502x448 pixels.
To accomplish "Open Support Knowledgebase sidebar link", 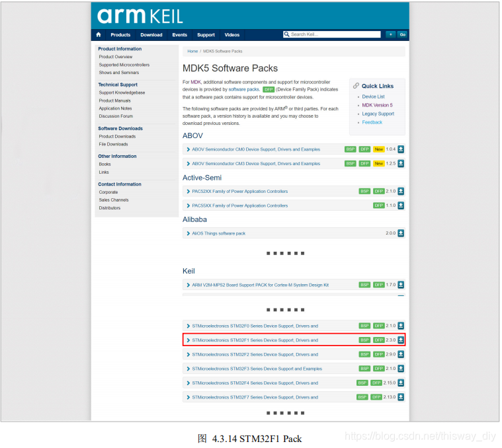I will (x=122, y=93).
